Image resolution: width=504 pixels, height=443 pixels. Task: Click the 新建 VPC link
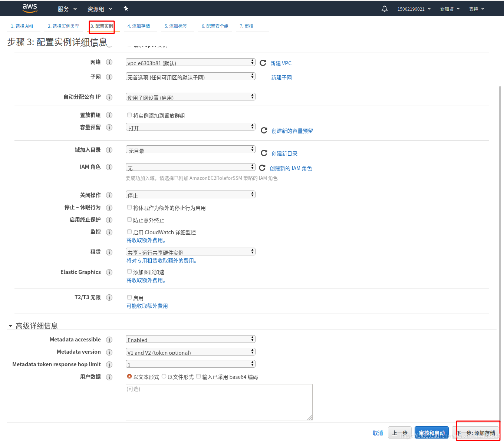[281, 63]
